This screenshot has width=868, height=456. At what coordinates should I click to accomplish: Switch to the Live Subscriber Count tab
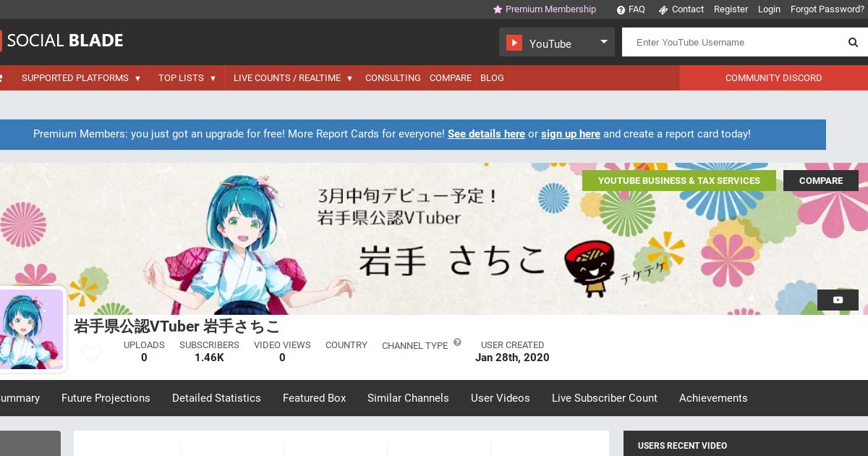605,398
